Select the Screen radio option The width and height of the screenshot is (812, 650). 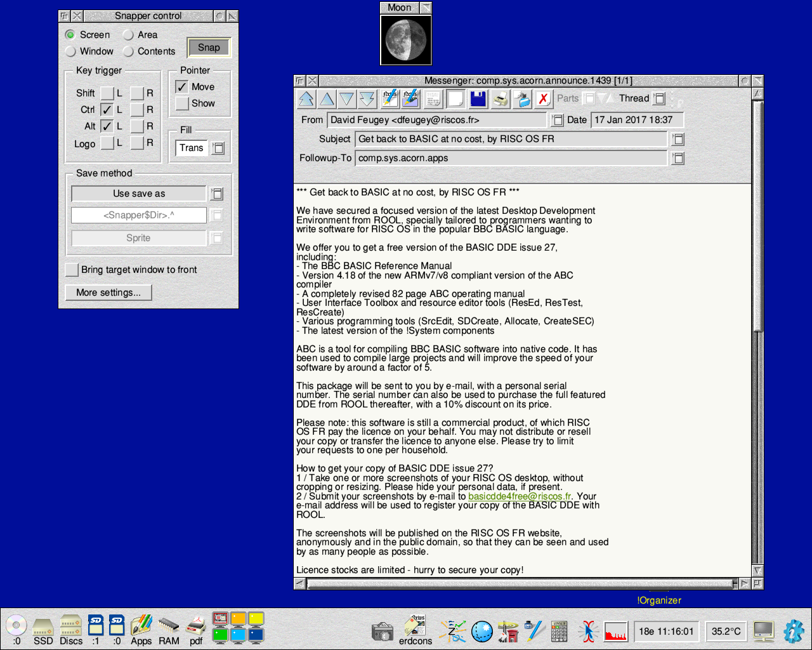(x=70, y=35)
